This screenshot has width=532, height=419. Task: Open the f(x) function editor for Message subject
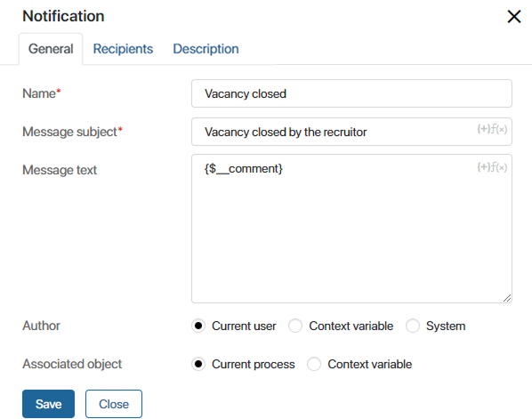point(499,129)
